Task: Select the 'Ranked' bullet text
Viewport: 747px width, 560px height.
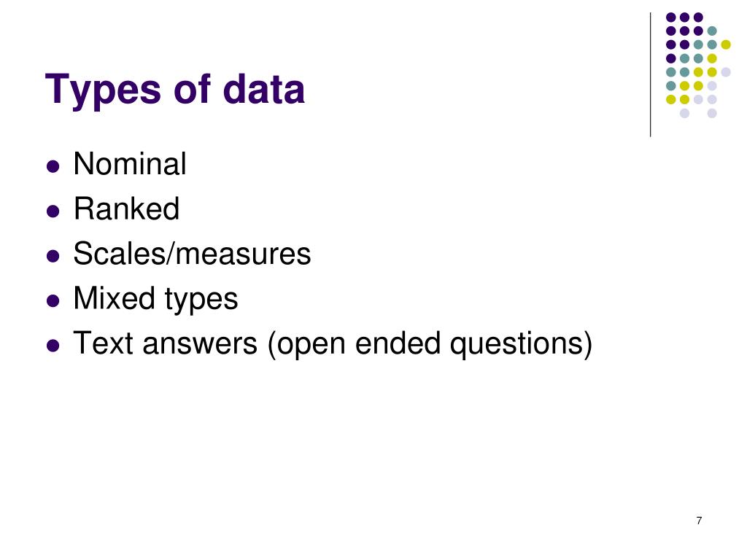Action: (x=126, y=209)
